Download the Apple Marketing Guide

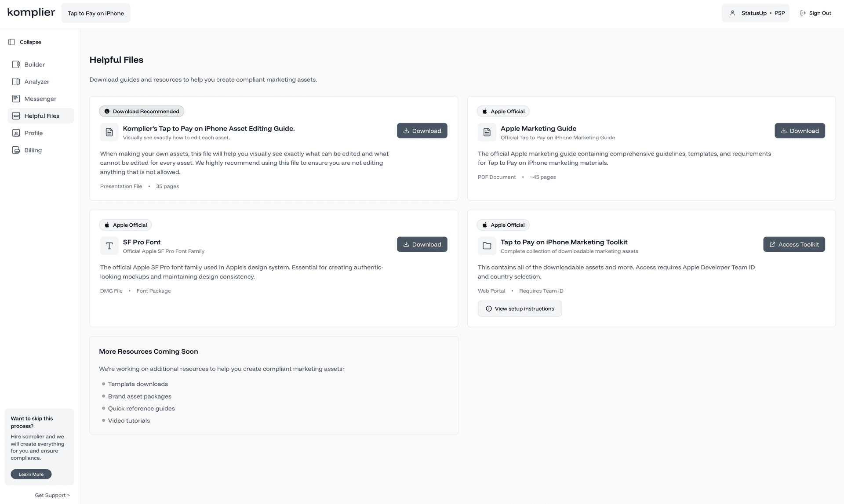[x=800, y=131]
